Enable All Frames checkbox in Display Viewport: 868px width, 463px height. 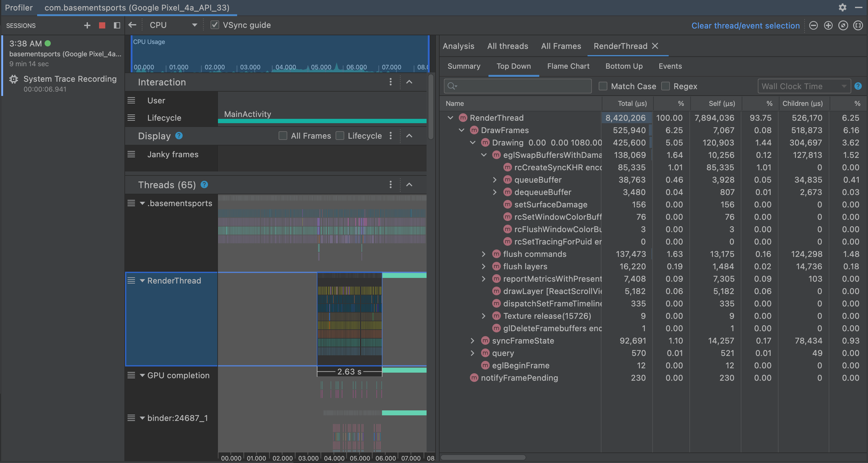283,136
